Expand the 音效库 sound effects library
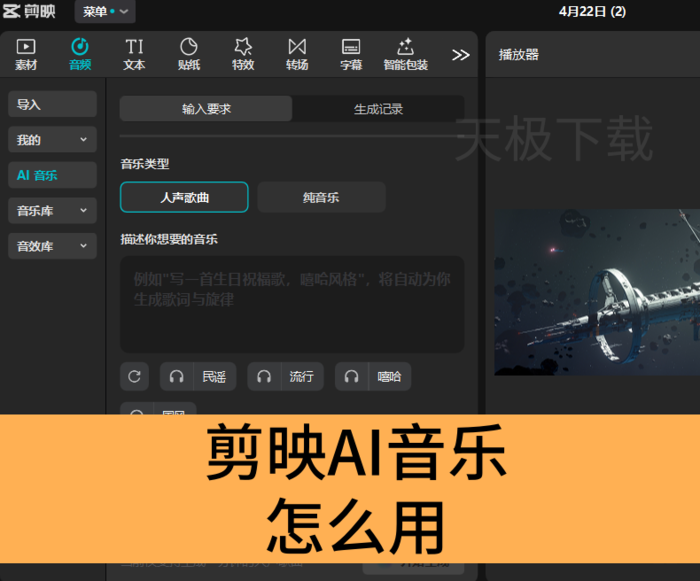Screen dimensions: 700x581 tap(52, 246)
